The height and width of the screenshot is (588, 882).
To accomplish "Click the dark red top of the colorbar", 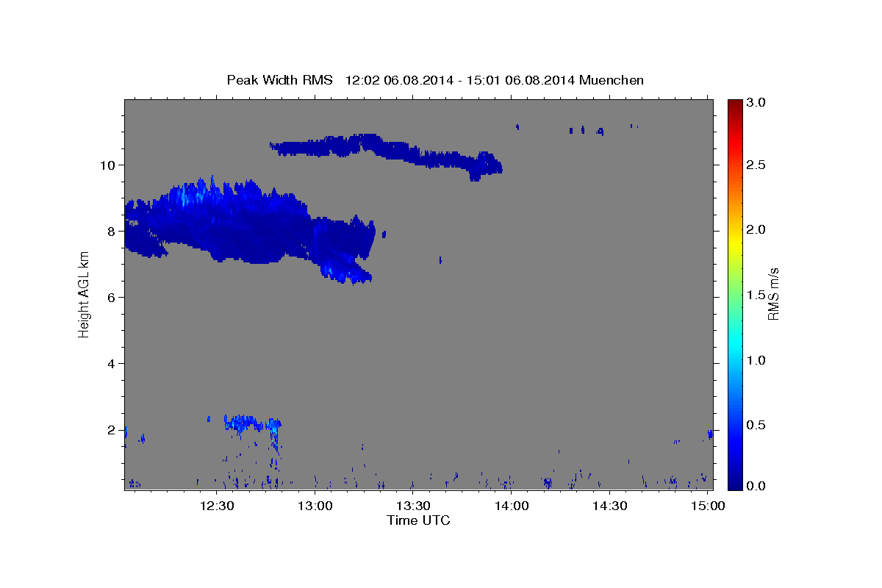I will [735, 104].
